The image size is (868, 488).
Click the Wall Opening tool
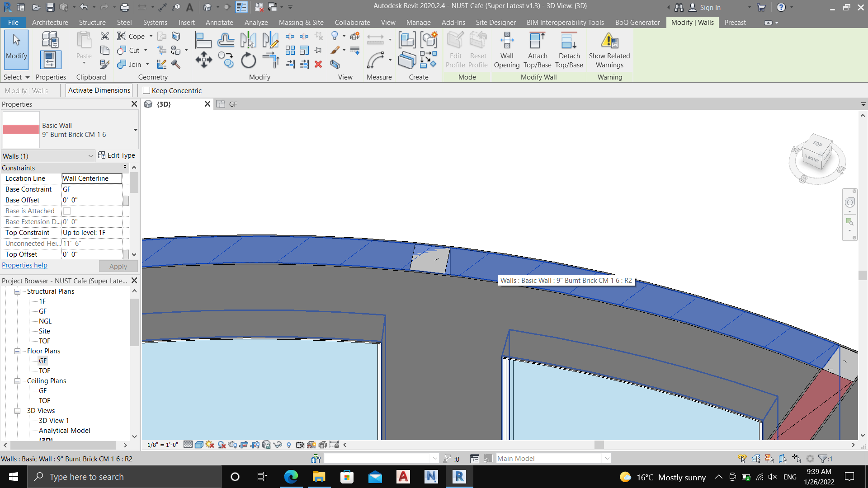[x=507, y=50]
